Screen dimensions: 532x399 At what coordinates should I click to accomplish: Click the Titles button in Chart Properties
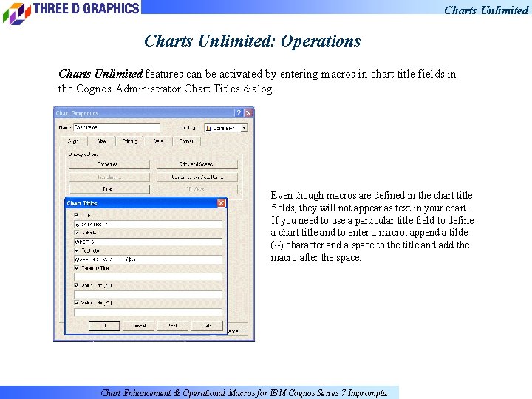(x=109, y=189)
